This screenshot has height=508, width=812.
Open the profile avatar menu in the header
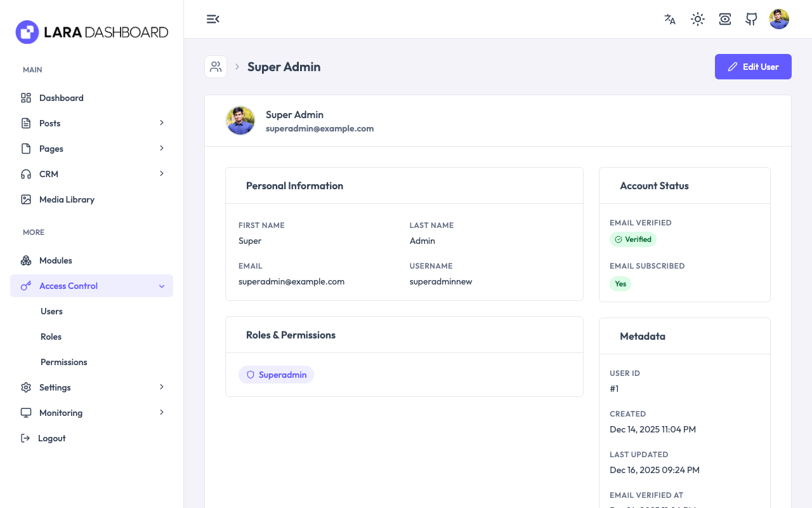pos(779,19)
